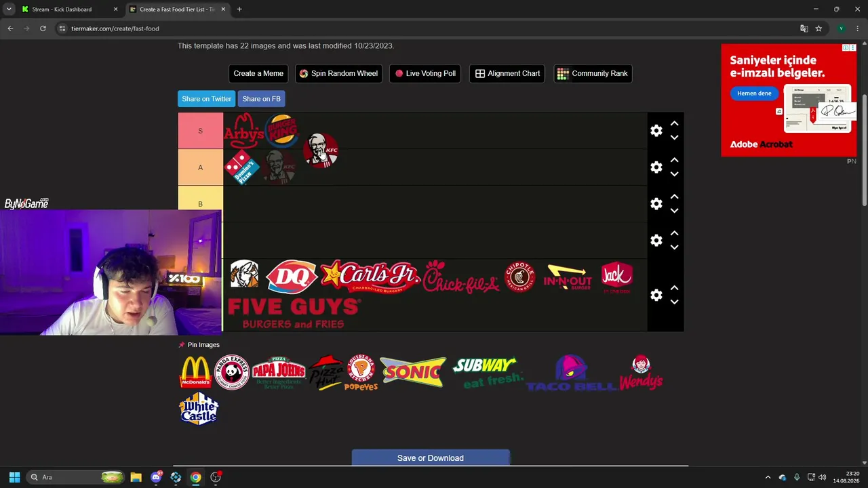Select the Carl's Jr. logo
The image size is (868, 488).
[370, 277]
